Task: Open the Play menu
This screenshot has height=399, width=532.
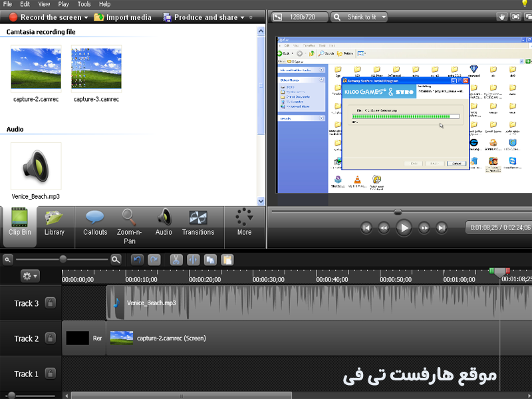Action: (63, 4)
